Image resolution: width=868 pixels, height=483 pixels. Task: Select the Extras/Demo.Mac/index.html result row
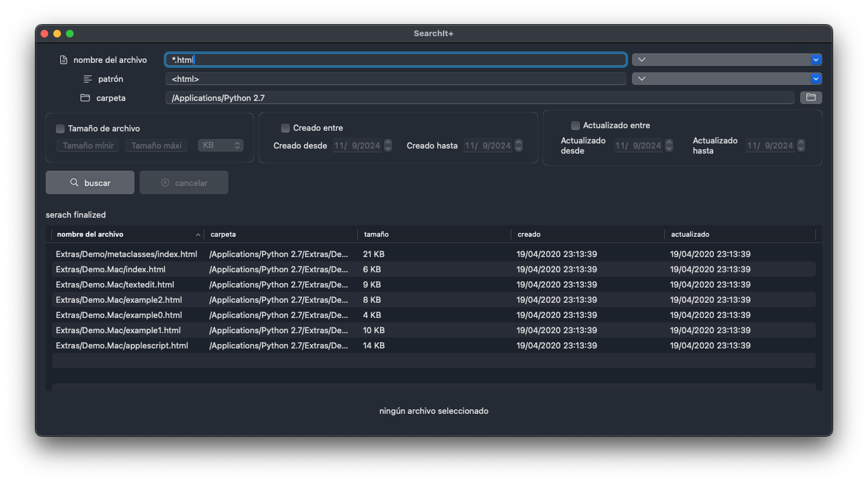(x=254, y=269)
